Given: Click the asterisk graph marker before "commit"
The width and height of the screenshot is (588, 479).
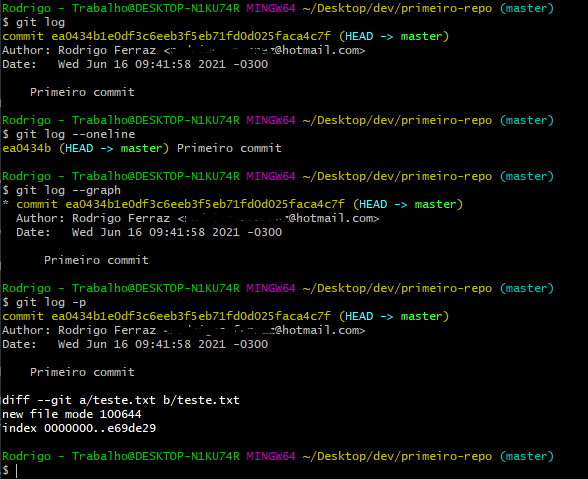Looking at the screenshot, I should click(x=6, y=204).
